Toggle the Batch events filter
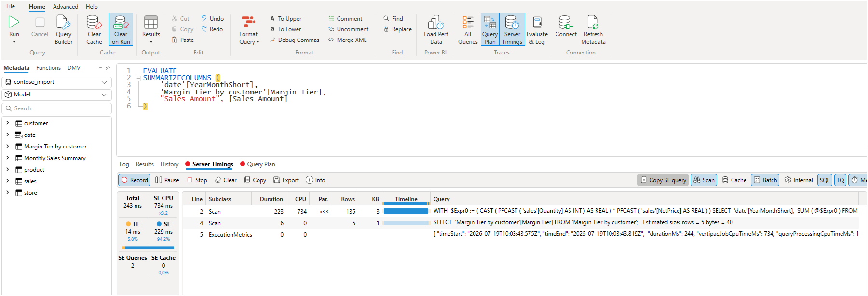Image resolution: width=868 pixels, height=296 pixels. 765,180
